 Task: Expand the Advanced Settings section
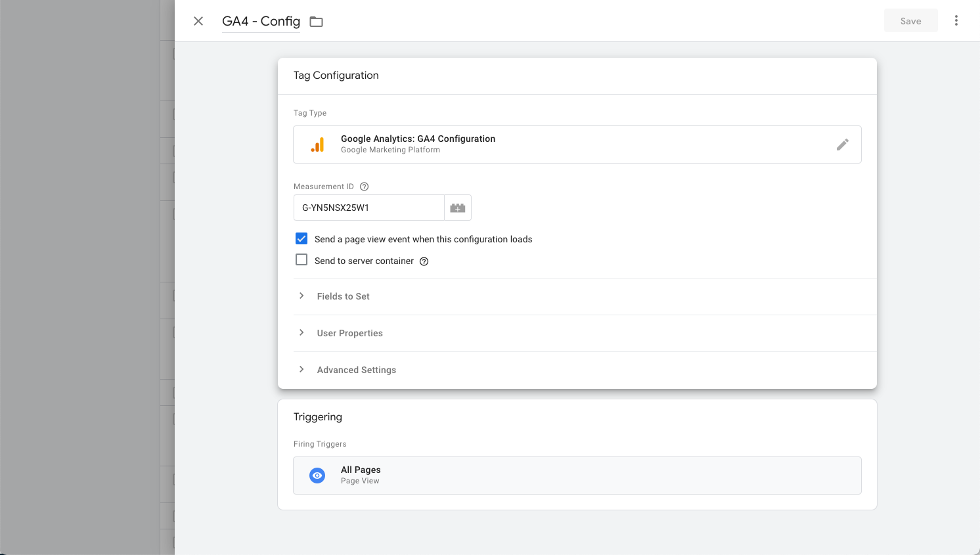coord(356,370)
